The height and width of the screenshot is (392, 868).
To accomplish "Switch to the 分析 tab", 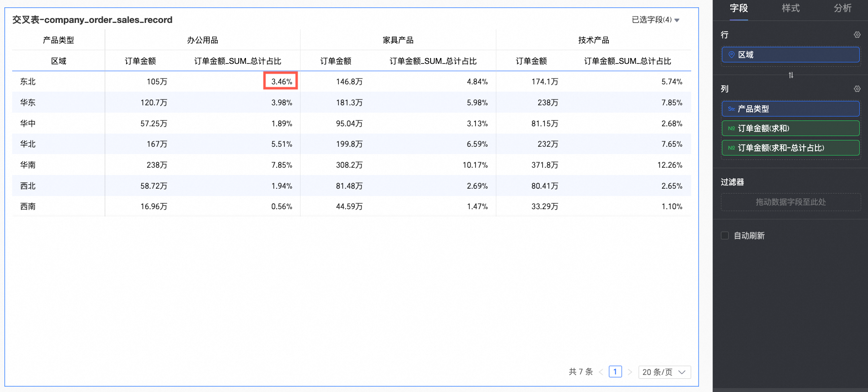I will coord(842,8).
